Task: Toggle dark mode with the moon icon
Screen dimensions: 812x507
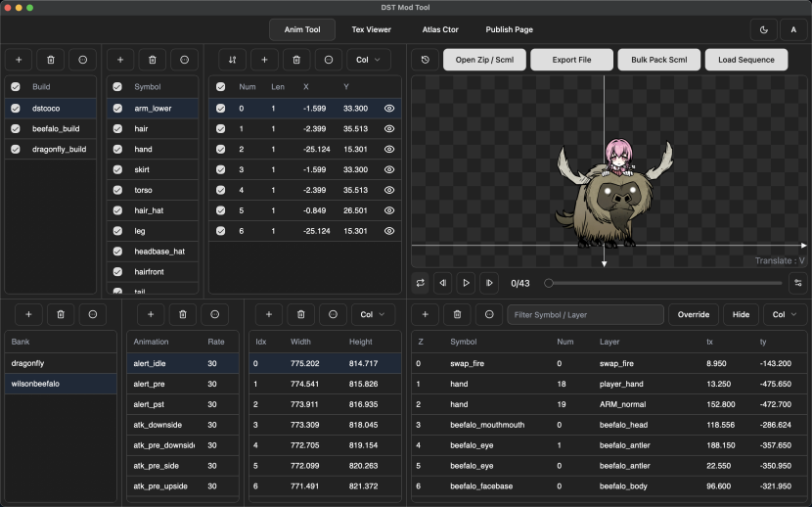Action: [x=764, y=29]
